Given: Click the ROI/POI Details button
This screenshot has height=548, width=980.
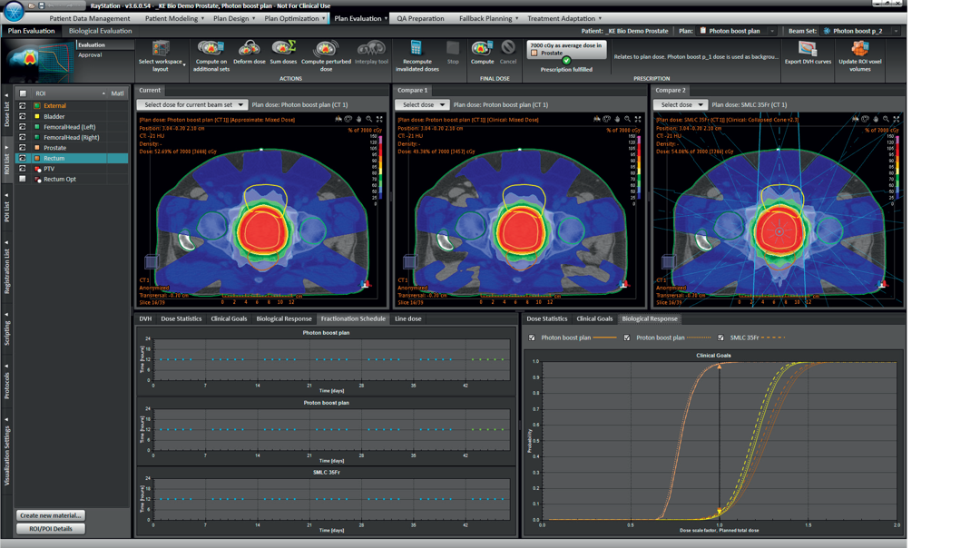Looking at the screenshot, I should click(x=51, y=528).
